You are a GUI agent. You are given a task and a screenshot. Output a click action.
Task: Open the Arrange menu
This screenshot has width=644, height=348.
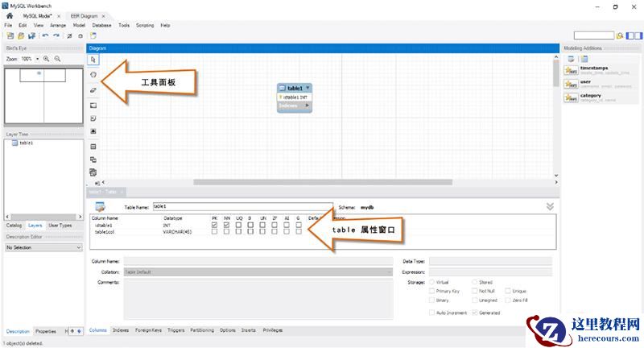[x=58, y=26]
